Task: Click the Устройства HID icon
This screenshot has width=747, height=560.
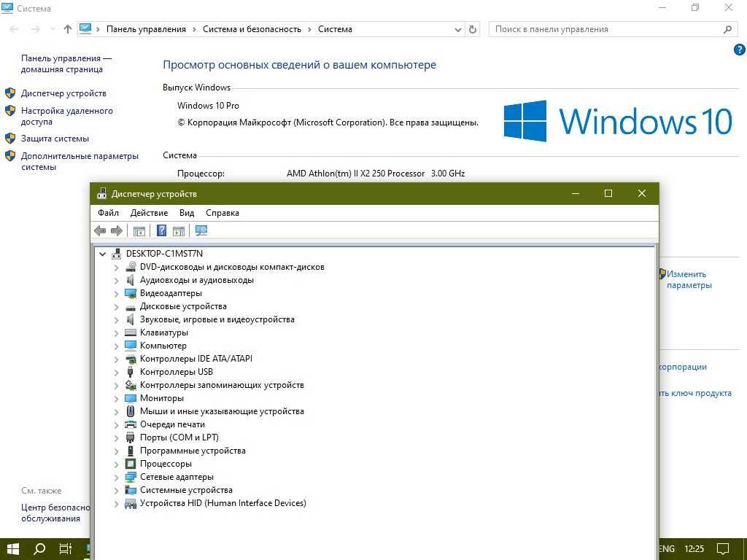Action: click(130, 503)
